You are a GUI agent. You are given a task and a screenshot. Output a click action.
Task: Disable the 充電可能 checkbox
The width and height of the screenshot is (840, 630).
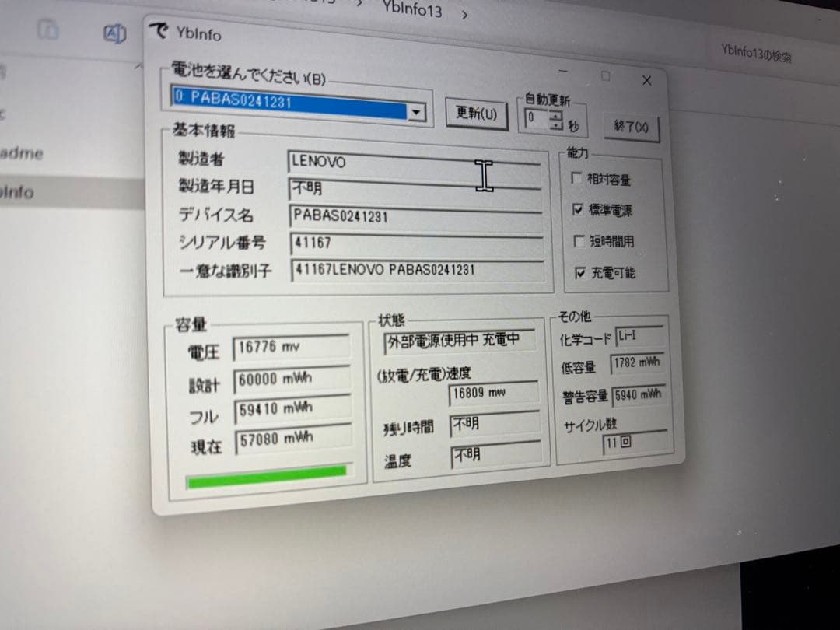[x=579, y=273]
